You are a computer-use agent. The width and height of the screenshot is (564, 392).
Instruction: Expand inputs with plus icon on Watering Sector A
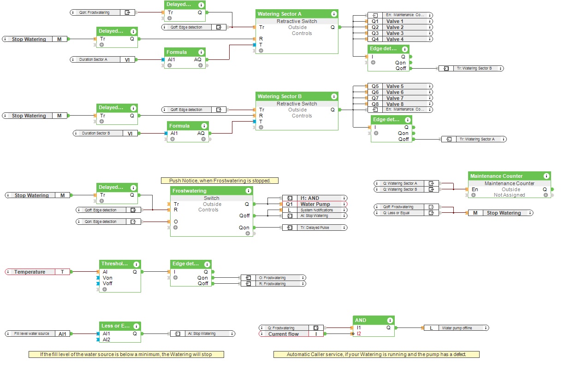(261, 50)
